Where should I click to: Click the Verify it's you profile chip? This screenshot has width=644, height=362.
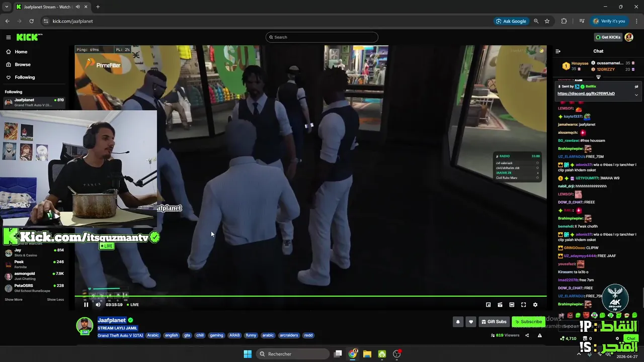coord(609,21)
